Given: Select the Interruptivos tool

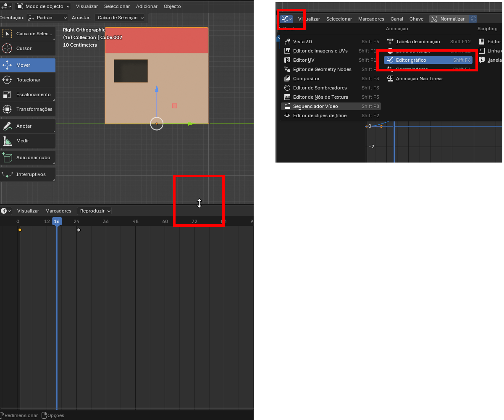Looking at the screenshot, I should click(x=28, y=174).
